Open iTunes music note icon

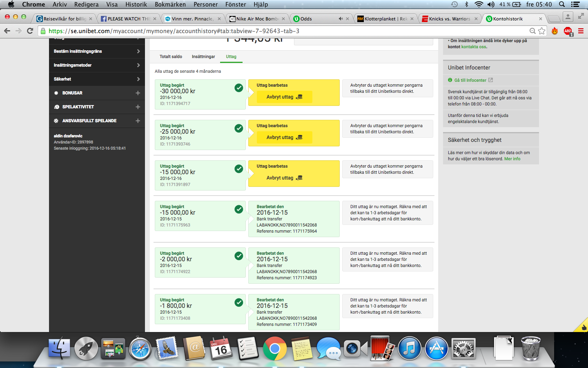pyautogui.click(x=410, y=349)
